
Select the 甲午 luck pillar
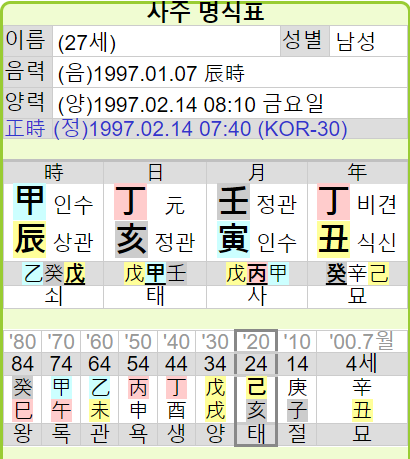click(61, 399)
